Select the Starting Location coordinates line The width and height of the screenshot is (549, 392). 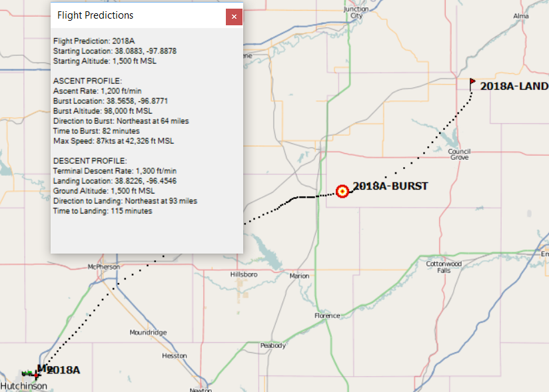[x=115, y=51]
